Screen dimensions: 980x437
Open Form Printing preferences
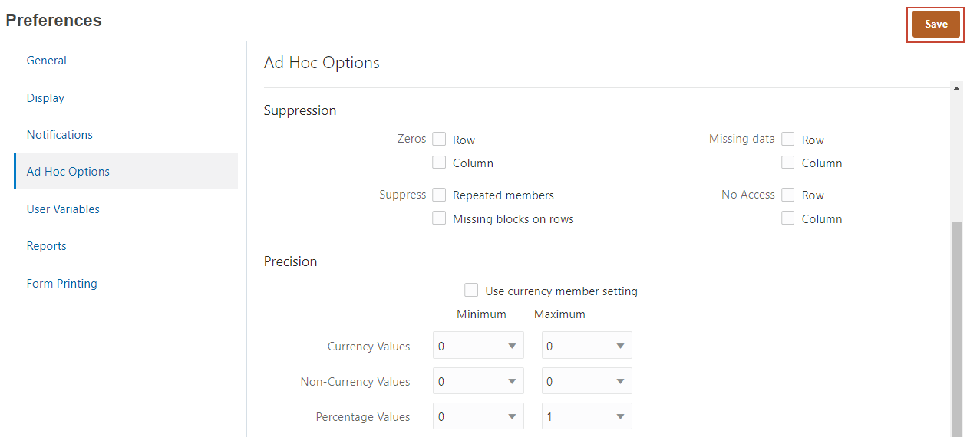click(62, 284)
